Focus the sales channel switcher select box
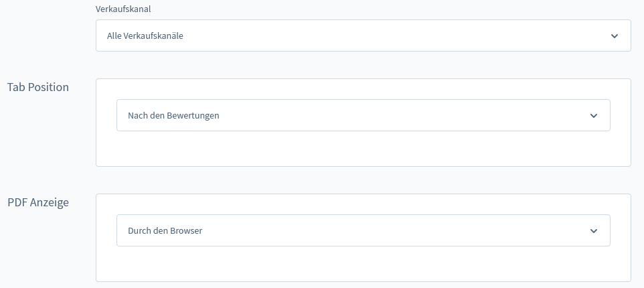Image resolution: width=644 pixels, height=288 pixels. pos(364,35)
